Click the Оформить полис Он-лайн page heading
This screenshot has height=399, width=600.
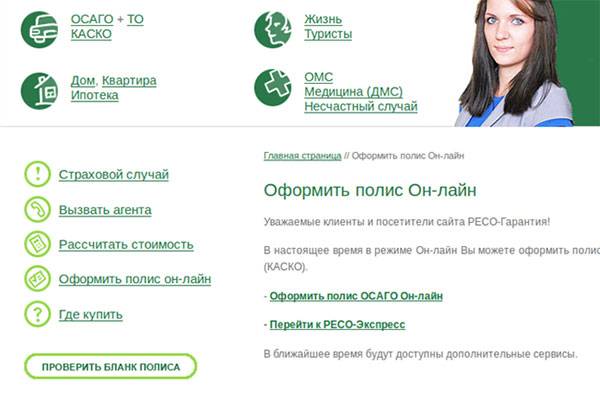coord(370,190)
